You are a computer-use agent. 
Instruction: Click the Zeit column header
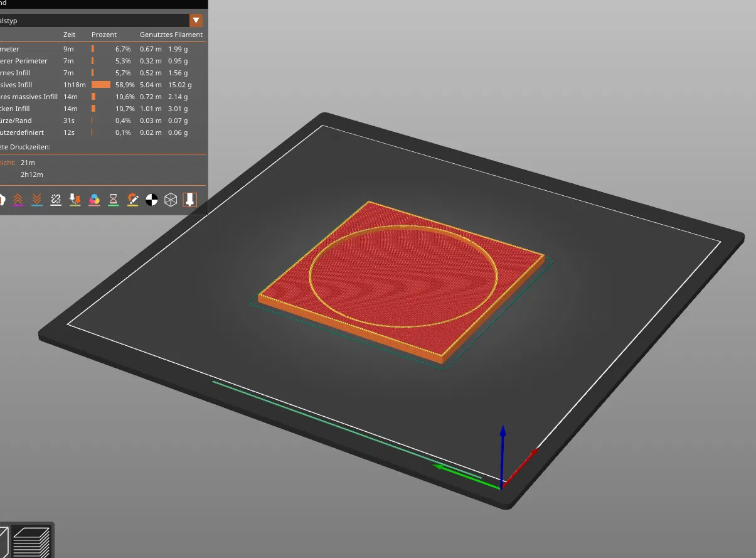[x=69, y=35]
